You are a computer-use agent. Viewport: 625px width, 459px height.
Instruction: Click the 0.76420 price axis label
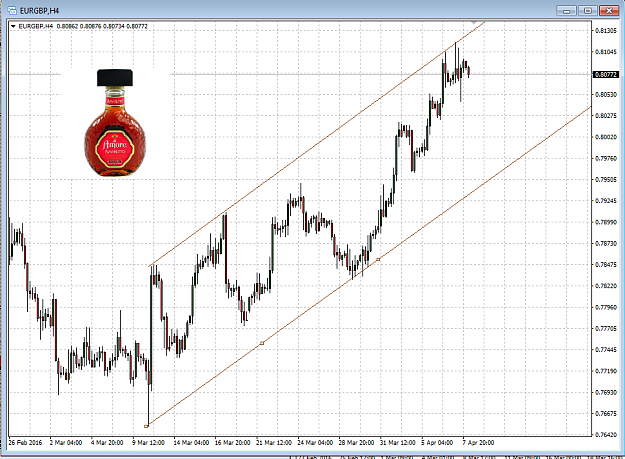tap(605, 435)
